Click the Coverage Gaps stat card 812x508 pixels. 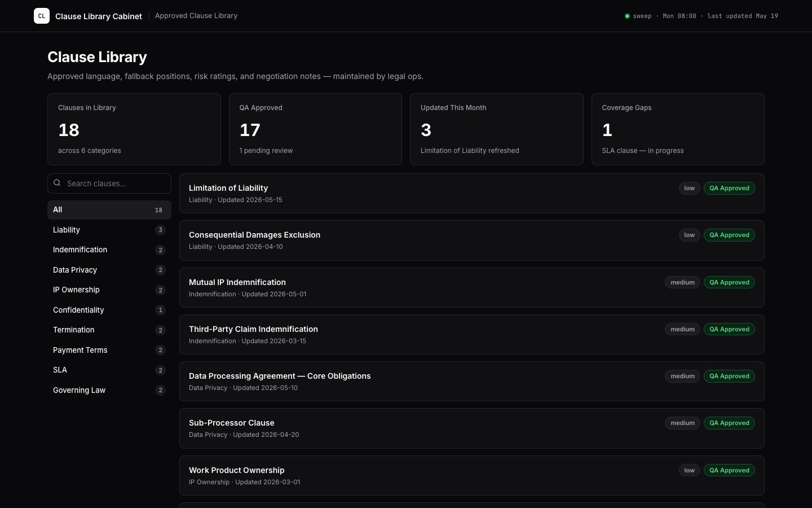678,129
